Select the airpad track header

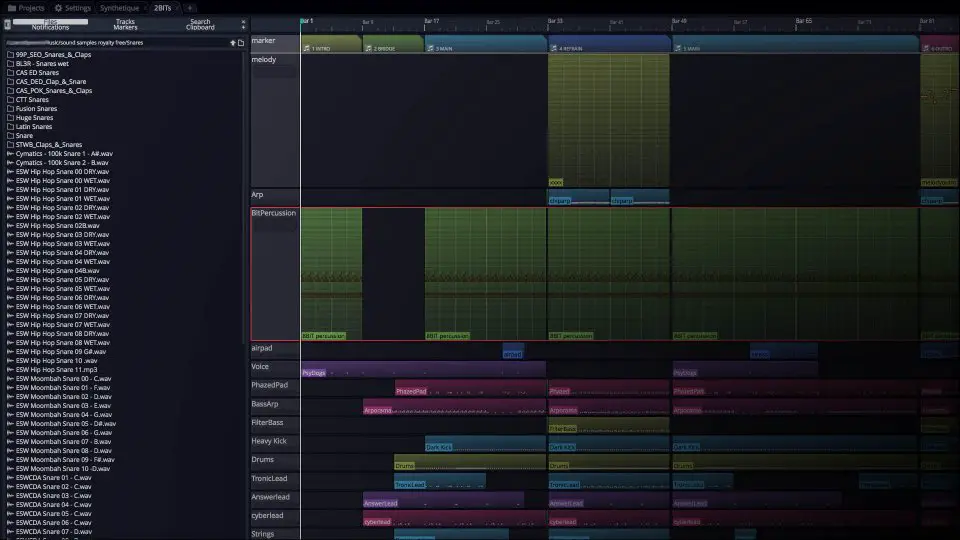click(274, 350)
